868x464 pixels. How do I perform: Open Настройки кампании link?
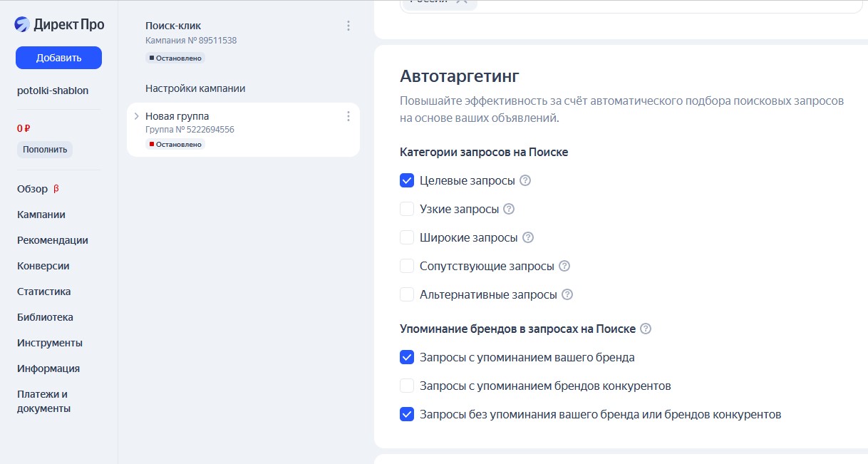coord(195,88)
